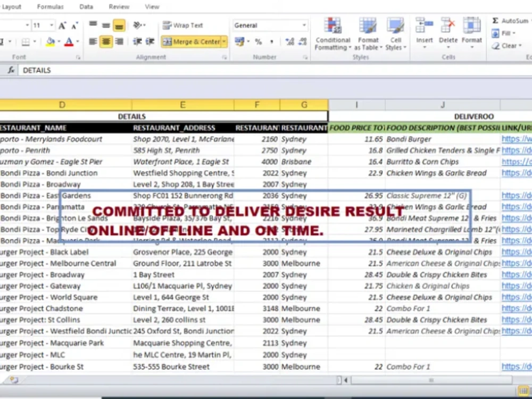This screenshot has height=399, width=532.
Task: Click the Delete Cells icon
Action: pyautogui.click(x=448, y=26)
